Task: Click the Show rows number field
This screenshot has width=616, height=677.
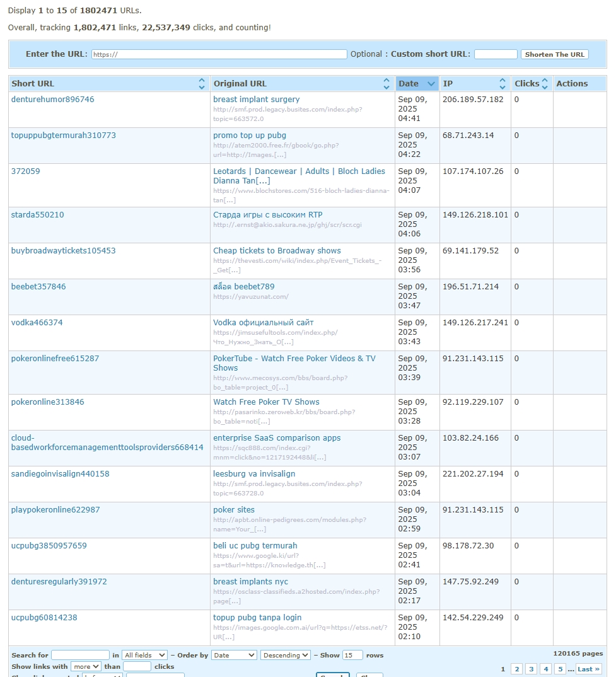Action: pos(352,655)
